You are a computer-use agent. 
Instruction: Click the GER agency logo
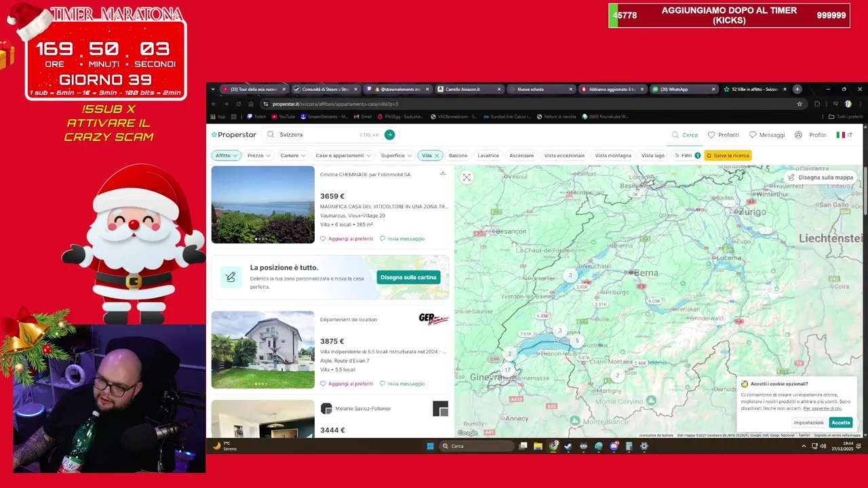click(433, 319)
